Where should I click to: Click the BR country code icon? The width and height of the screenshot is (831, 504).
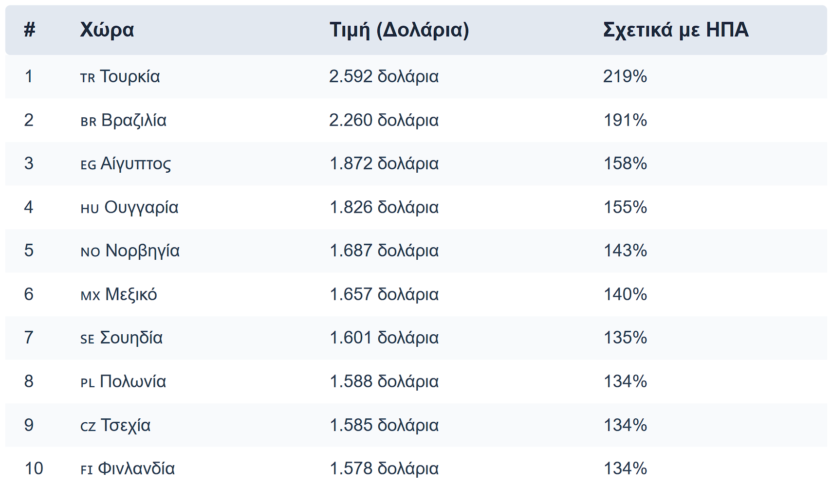(x=89, y=122)
